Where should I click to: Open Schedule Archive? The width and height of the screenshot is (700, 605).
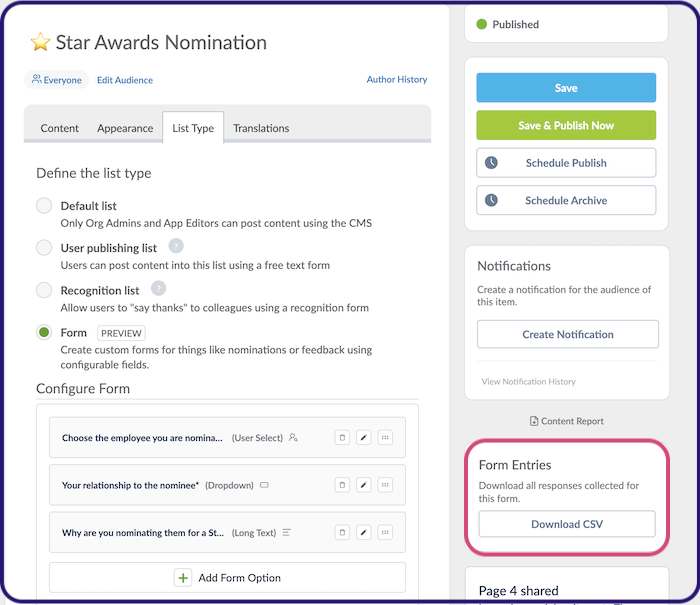(566, 200)
